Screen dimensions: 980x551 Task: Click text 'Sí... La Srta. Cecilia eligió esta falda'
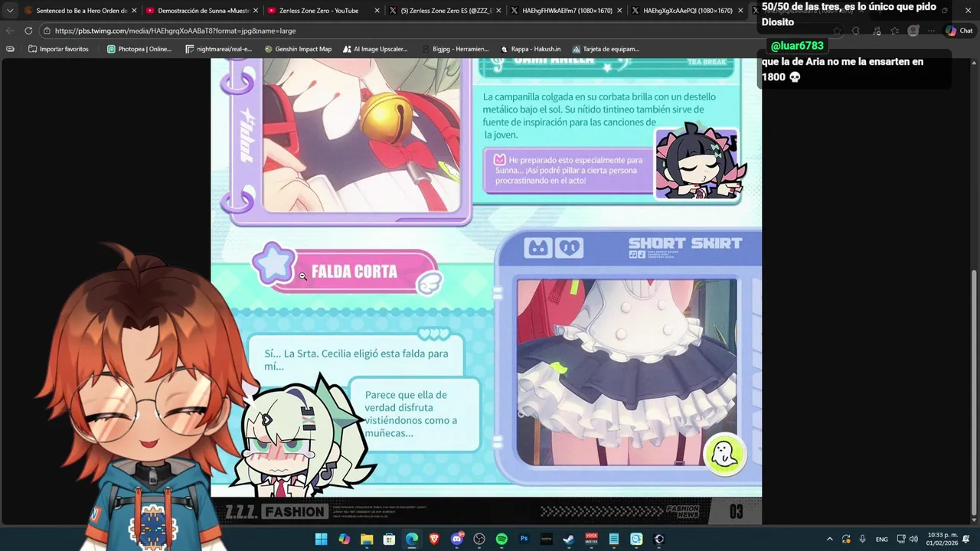click(x=356, y=360)
